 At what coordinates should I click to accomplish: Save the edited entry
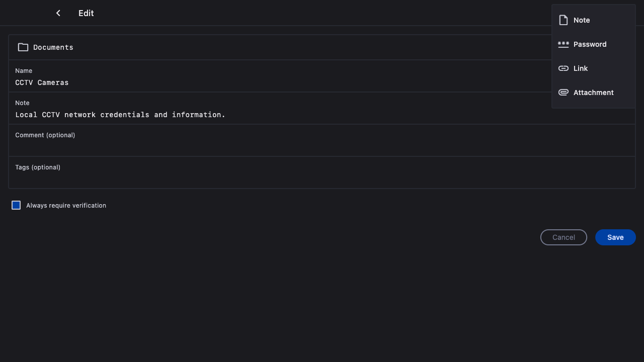coord(615,237)
